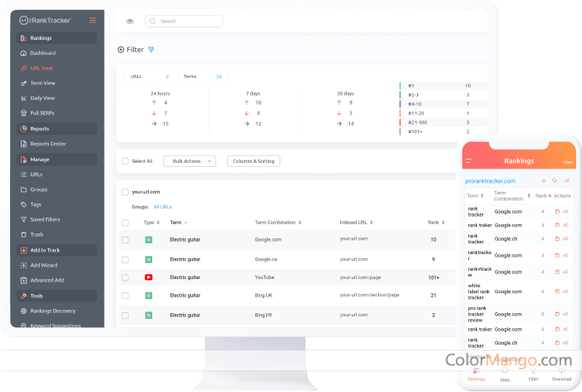The height and width of the screenshot is (392, 582).
Task: Click the Advanced Add icon
Action: [x=24, y=281]
